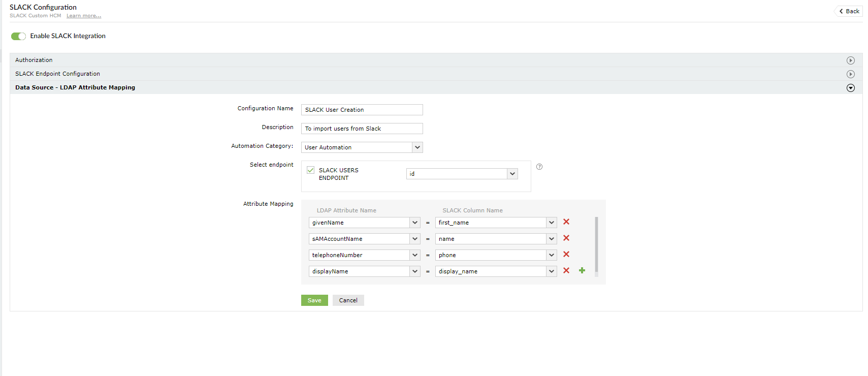
Task: Open the Automation Category dropdown
Action: coord(362,147)
